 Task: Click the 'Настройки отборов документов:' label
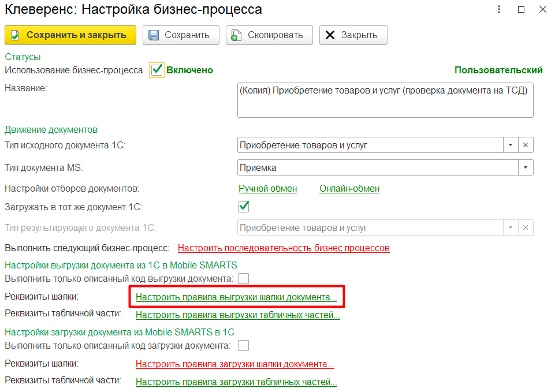pyautogui.click(x=72, y=189)
